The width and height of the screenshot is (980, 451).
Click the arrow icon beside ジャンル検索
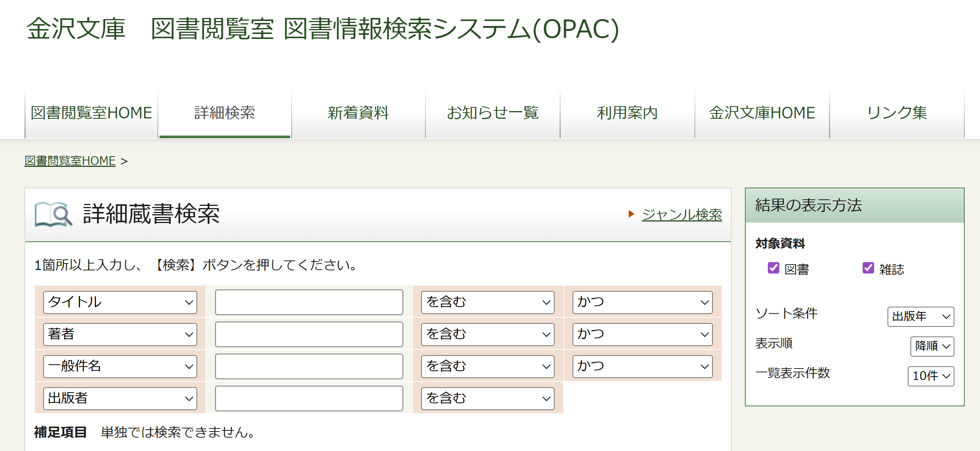pos(632,214)
